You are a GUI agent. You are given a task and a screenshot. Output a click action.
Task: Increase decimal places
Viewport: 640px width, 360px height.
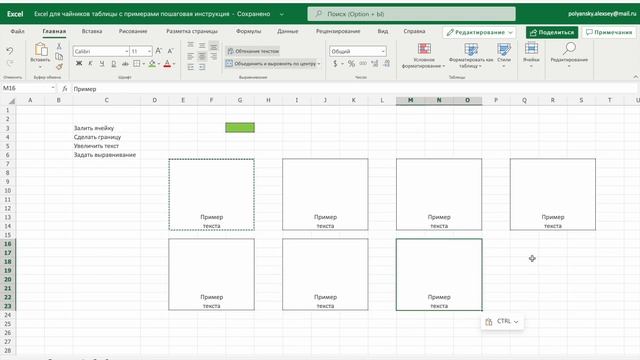[375, 64]
